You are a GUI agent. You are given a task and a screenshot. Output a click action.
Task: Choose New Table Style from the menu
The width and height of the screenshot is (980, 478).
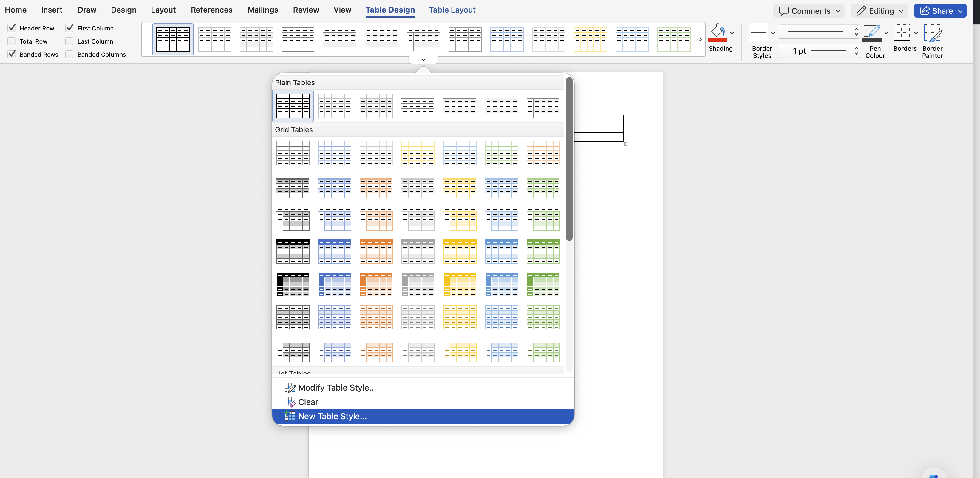331,416
